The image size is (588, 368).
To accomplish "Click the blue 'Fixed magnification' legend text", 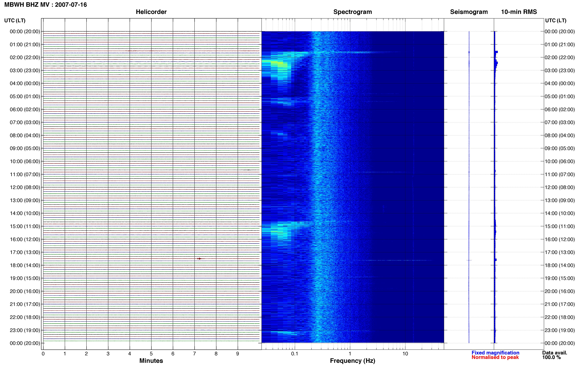I will [495, 353].
